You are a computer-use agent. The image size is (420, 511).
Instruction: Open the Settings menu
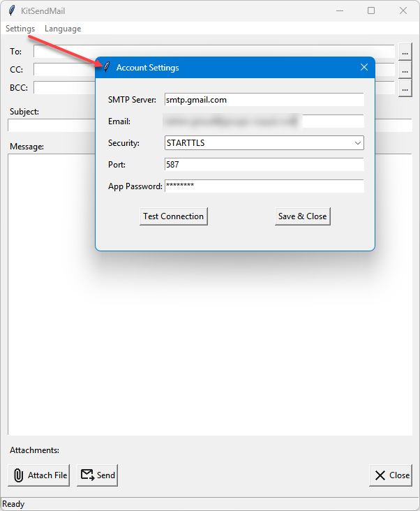(20, 29)
